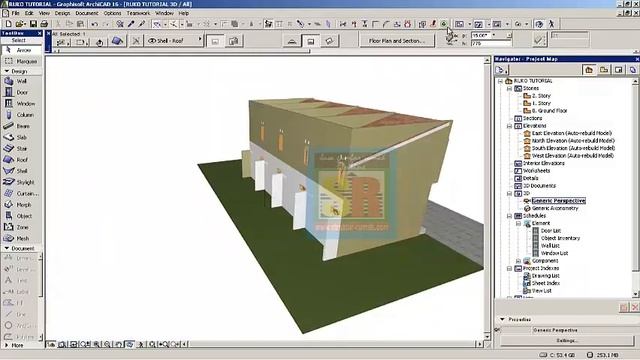Open the File menu
Screen dimensions: 640x360
point(15,13)
